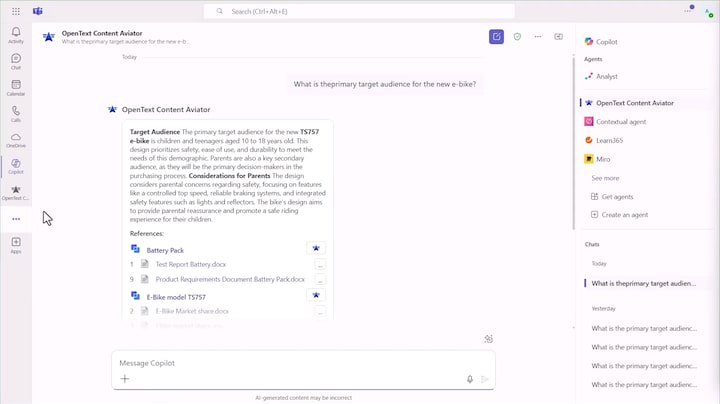The height and width of the screenshot is (404, 720).
Task: Click the send message arrow
Action: [484, 379]
